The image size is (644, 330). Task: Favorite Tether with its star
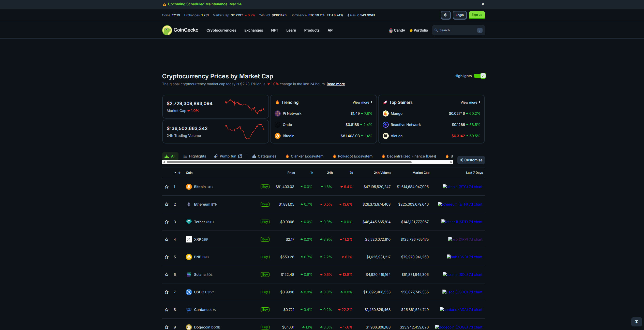pos(167,222)
